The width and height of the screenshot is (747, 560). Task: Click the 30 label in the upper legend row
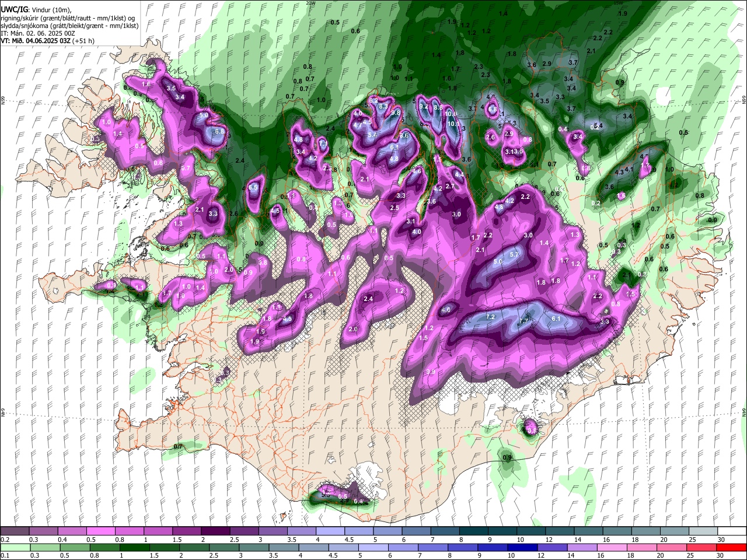pyautogui.click(x=721, y=539)
